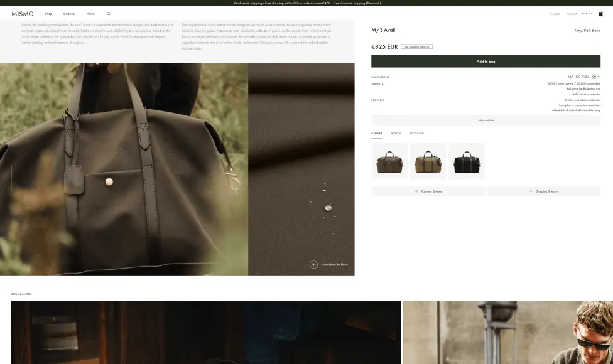
Task: Open the Contact link
Action: (x=555, y=14)
